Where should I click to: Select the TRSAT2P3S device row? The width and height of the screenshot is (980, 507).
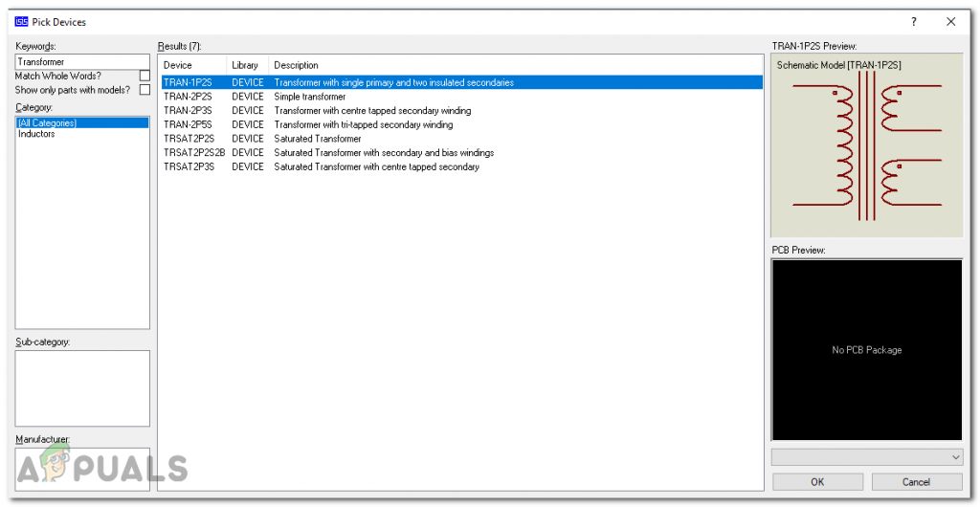coord(461,166)
